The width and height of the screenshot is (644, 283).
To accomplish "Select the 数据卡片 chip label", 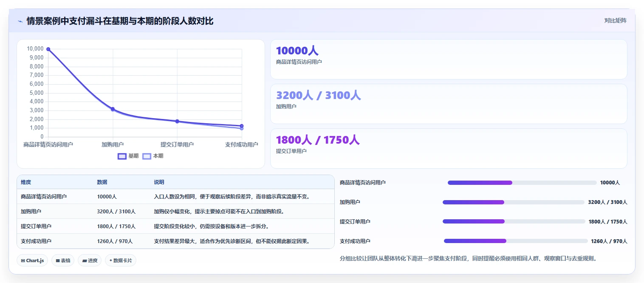I will [x=123, y=260].
